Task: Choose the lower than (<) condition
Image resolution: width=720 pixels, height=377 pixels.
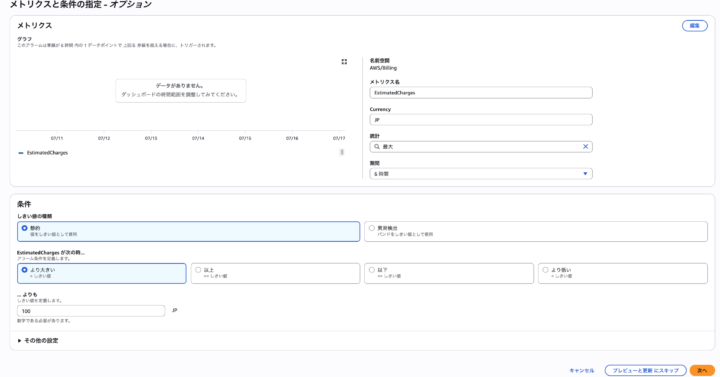Action: pos(546,270)
